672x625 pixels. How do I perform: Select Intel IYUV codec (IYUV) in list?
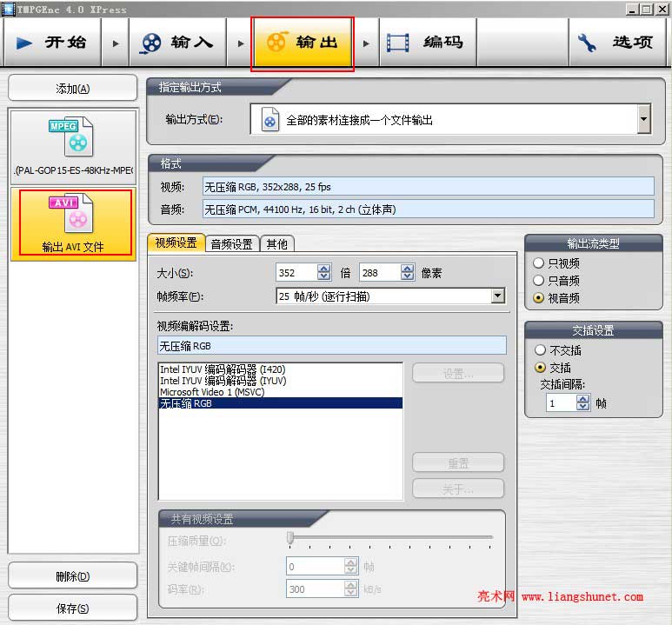[280, 380]
